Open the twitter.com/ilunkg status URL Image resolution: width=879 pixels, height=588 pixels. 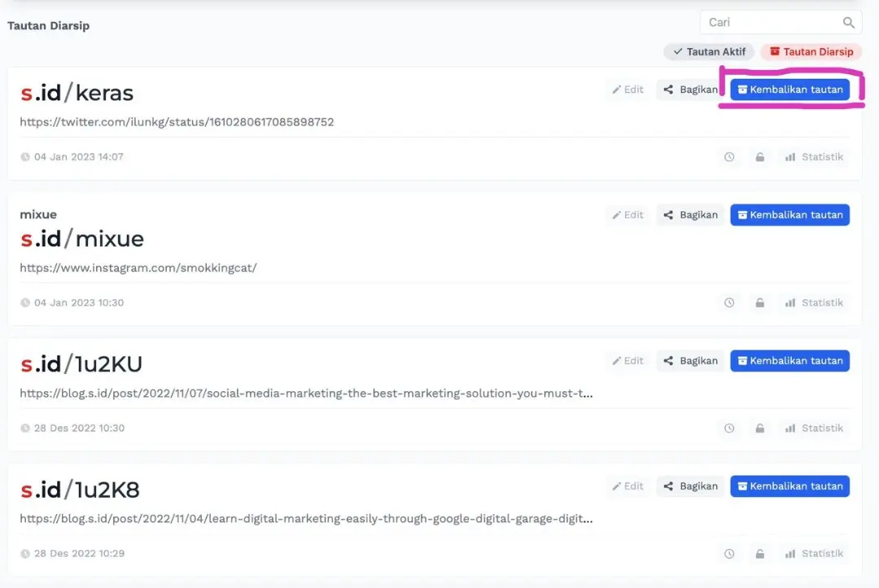coord(177,122)
